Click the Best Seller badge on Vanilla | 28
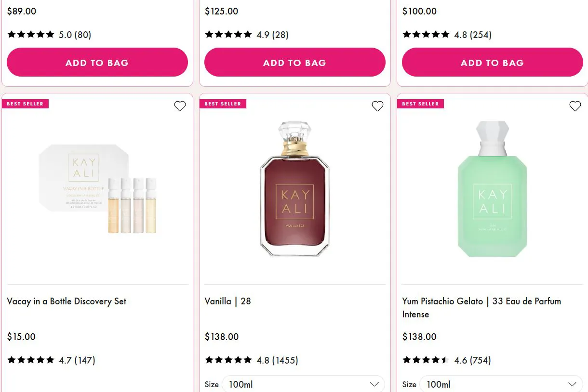This screenshot has height=392, width=588. (x=223, y=104)
